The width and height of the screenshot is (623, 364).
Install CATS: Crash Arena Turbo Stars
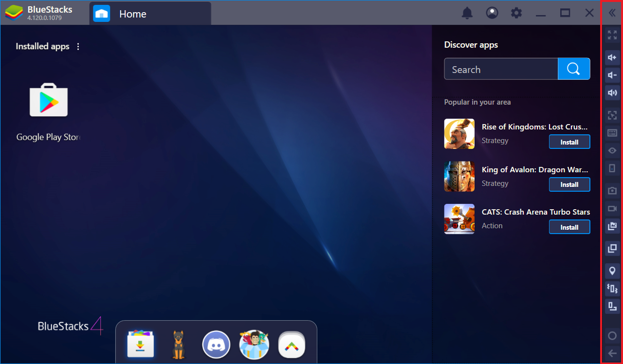[x=569, y=227]
